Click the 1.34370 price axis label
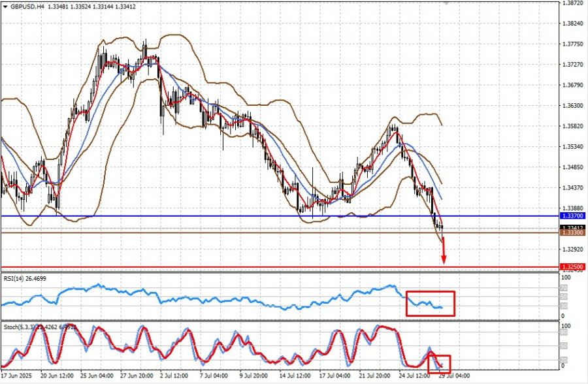This screenshot has height=384, width=588. click(573, 187)
